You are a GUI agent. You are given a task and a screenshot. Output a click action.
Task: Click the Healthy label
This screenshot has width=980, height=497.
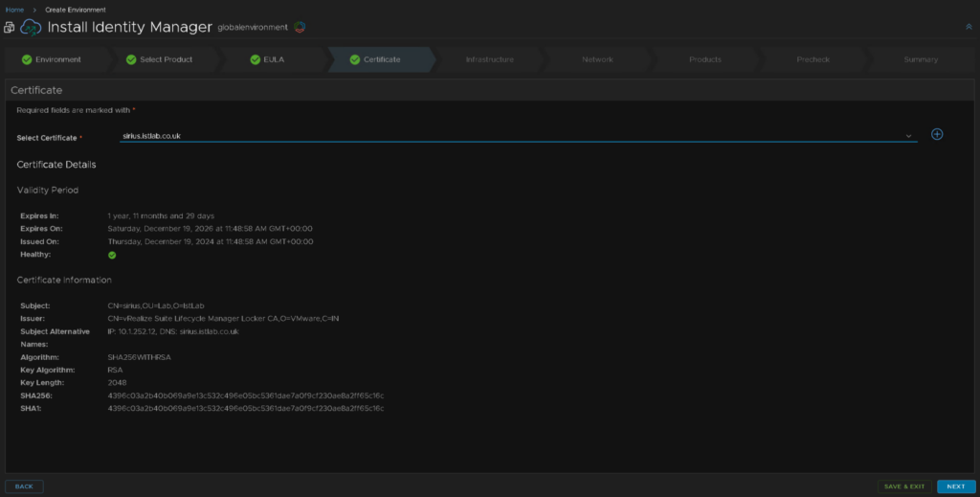[35, 255]
